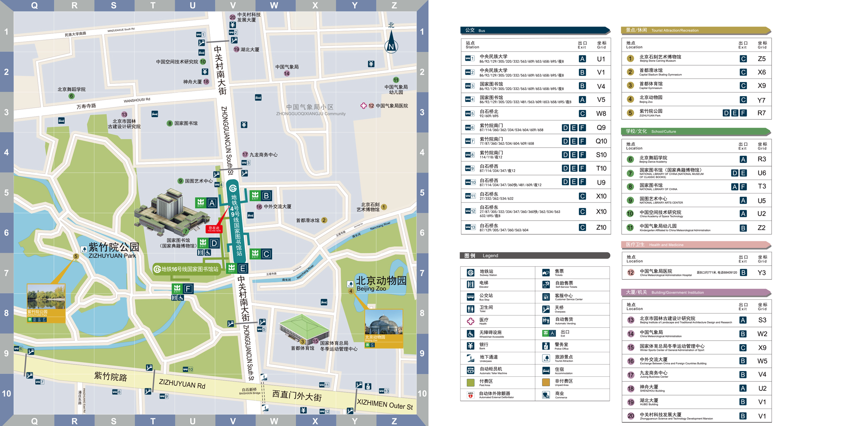Click the 西直门外大街 street label
Image resolution: width=868 pixels, height=426 pixels.
click(x=297, y=396)
